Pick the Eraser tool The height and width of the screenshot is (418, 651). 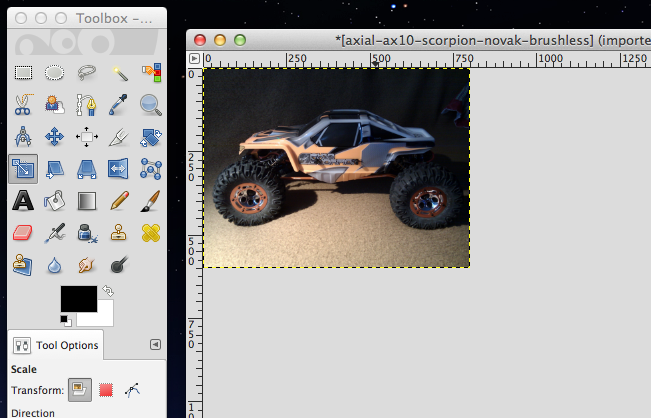(23, 233)
